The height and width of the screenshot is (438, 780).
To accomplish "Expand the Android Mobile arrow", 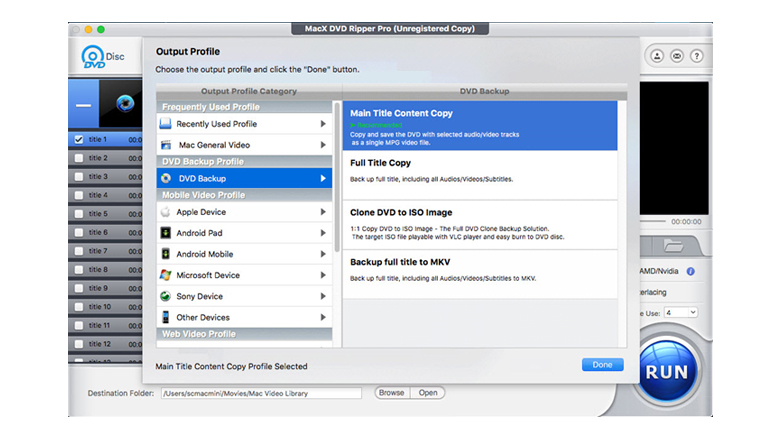I will click(323, 254).
